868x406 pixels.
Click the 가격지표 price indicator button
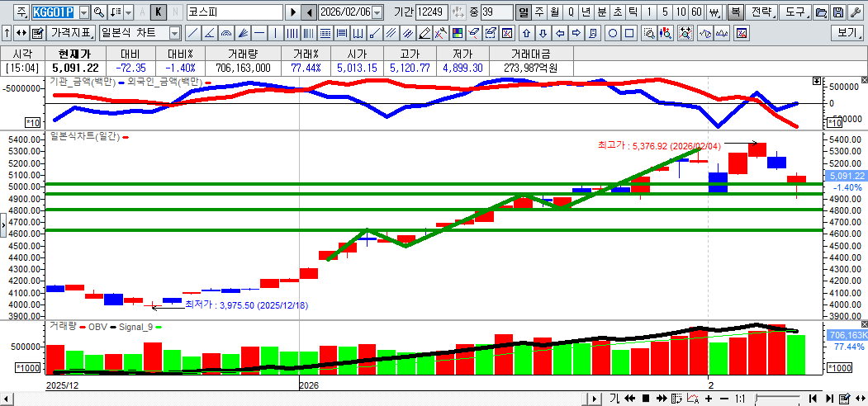point(71,33)
